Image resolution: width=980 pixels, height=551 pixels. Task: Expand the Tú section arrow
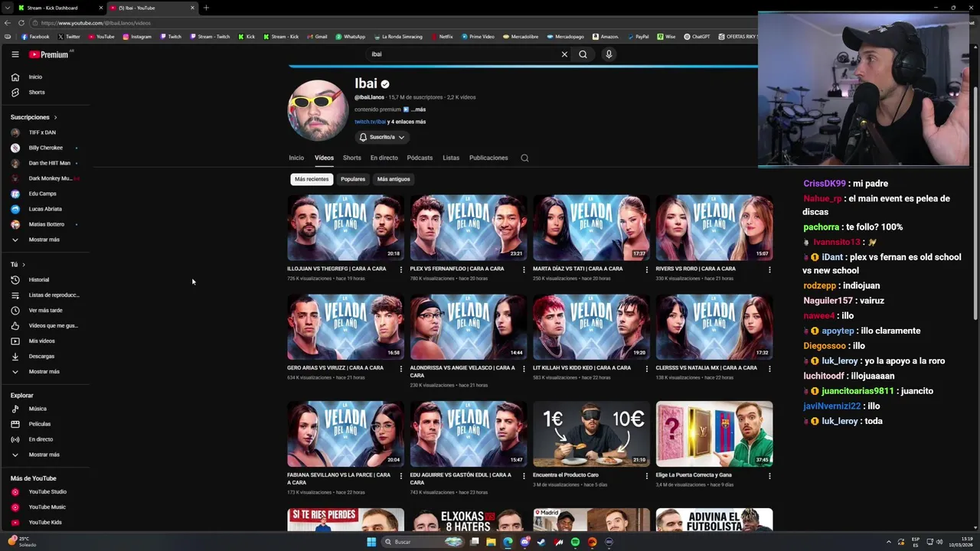tap(24, 264)
